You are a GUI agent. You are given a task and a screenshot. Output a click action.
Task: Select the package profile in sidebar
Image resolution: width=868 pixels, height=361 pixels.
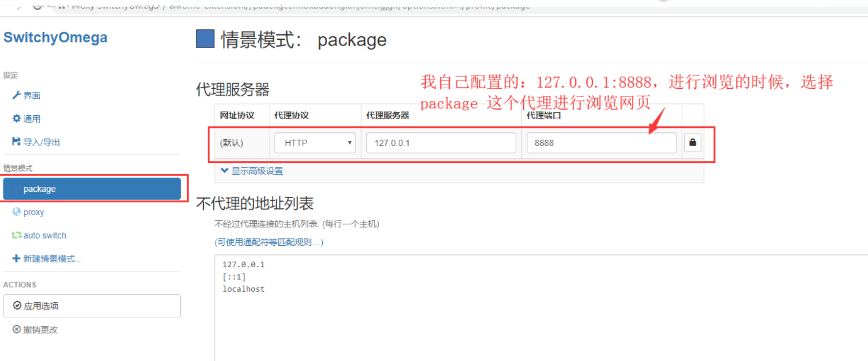(92, 189)
